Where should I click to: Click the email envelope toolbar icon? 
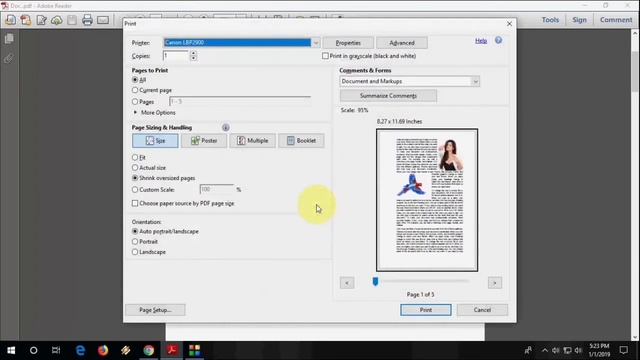[103, 20]
